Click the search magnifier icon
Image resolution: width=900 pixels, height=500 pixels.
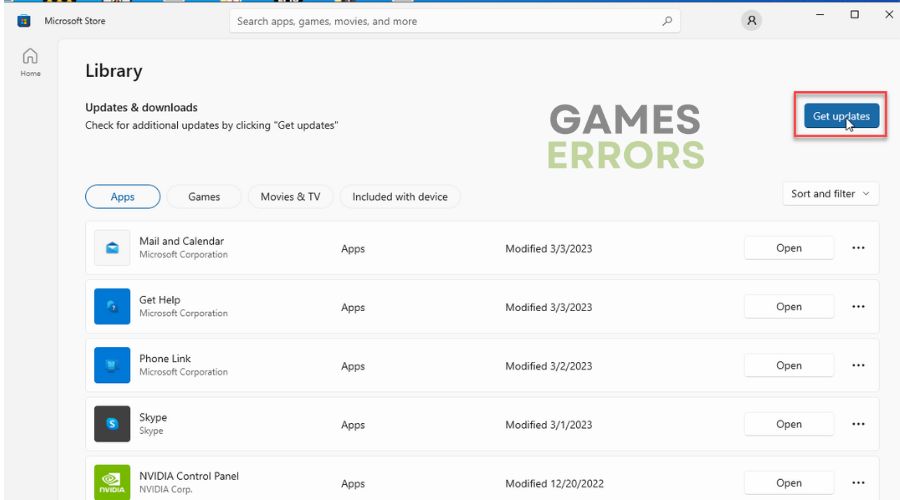[x=667, y=21]
